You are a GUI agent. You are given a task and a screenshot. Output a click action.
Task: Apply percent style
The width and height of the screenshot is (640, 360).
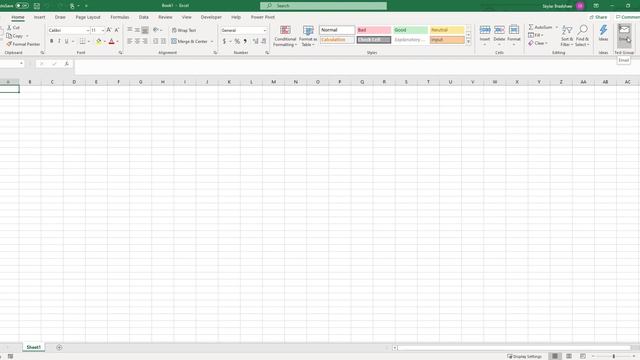(237, 41)
